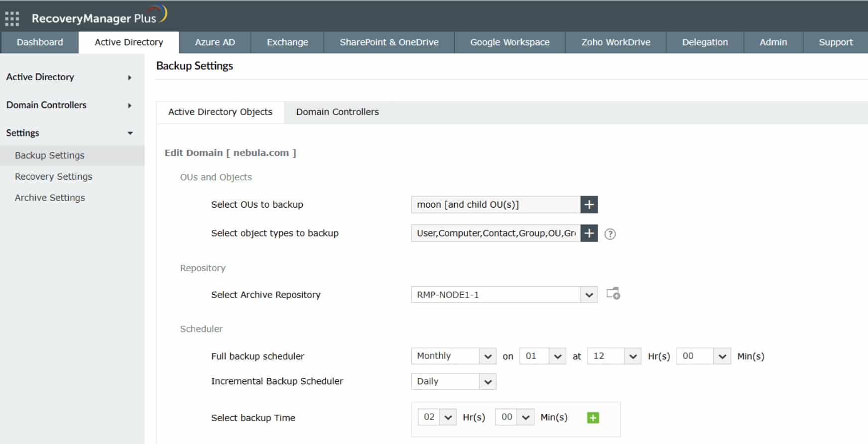Add another backup time with green plus
The height and width of the screenshot is (444, 868).
pyautogui.click(x=593, y=418)
